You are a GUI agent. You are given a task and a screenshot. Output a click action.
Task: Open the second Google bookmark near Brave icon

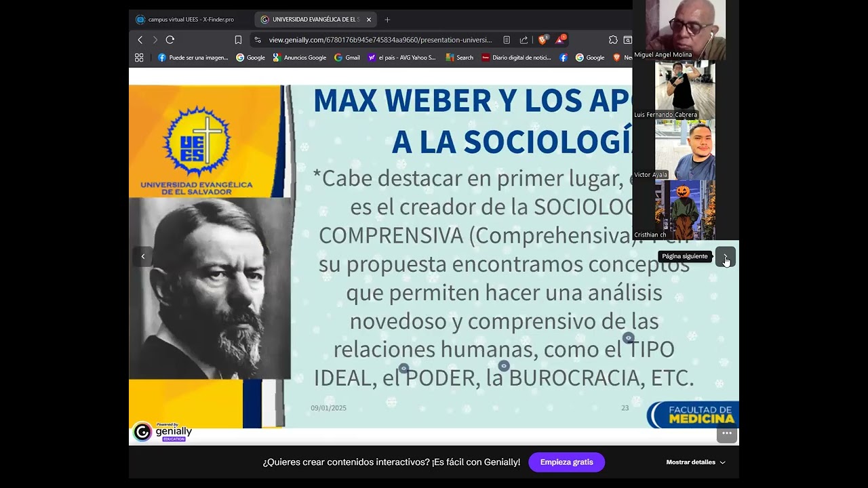pyautogui.click(x=590, y=58)
